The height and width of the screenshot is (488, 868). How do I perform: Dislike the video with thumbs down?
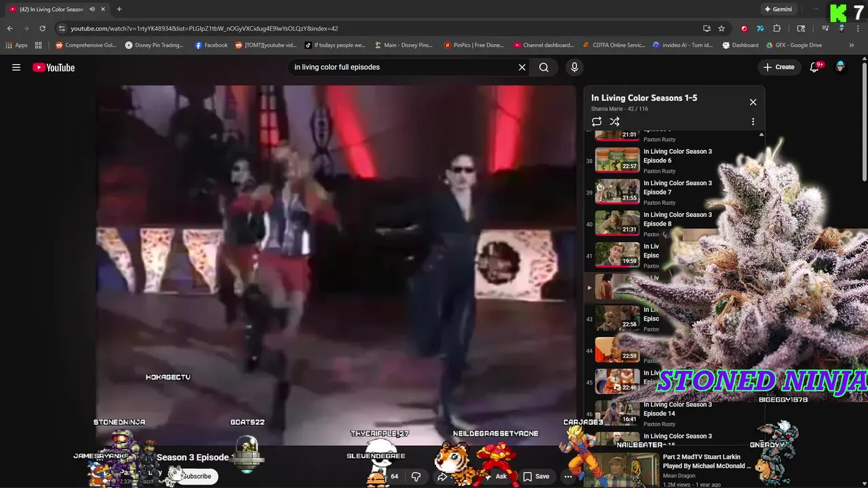click(x=416, y=476)
